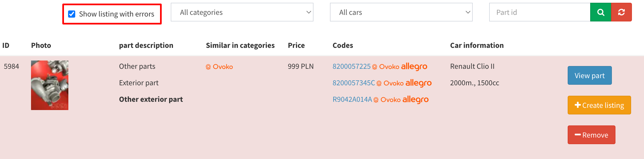Viewport: 644px width, 159px height.
Task: Click the red refresh reset button
Action: click(621, 12)
